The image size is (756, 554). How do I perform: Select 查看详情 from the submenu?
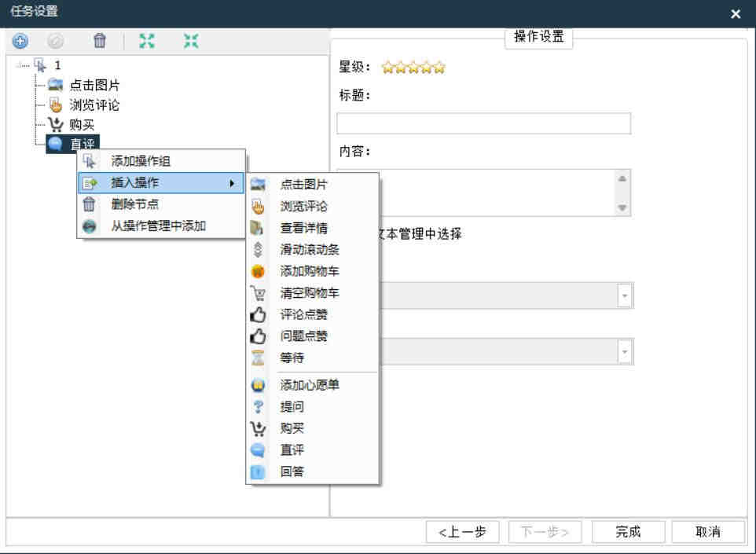pos(313,228)
